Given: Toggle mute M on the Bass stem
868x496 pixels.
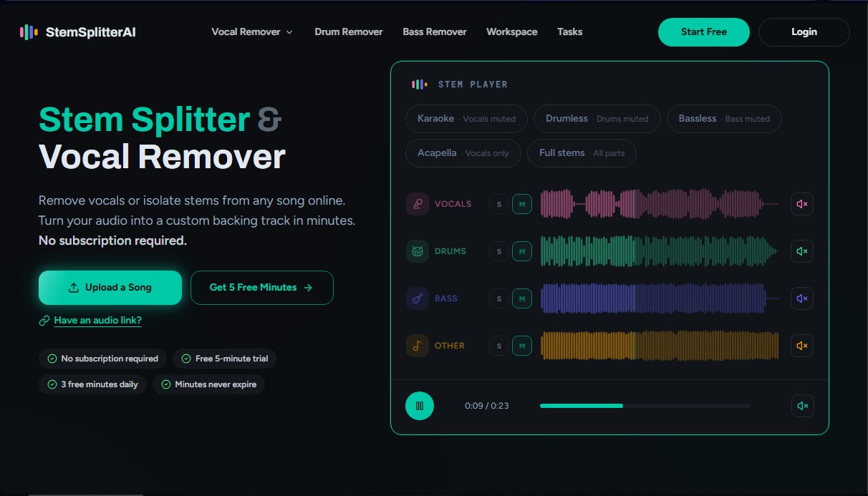Looking at the screenshot, I should 522,298.
